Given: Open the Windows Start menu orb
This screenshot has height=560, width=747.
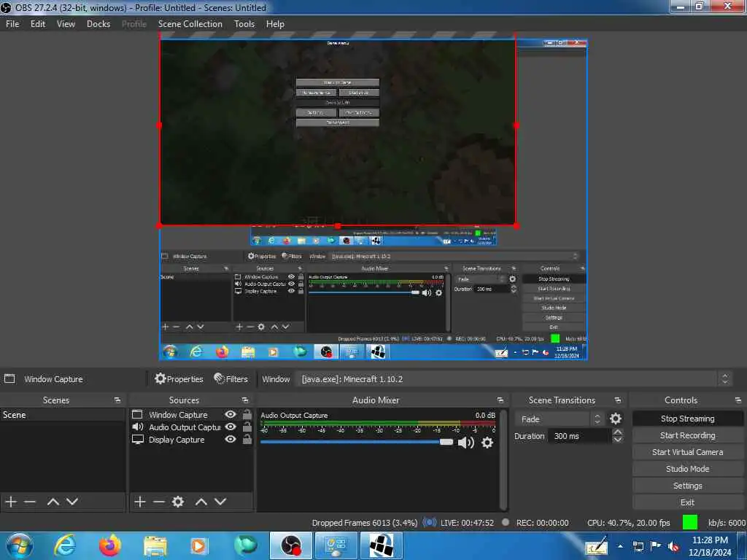Looking at the screenshot, I should click(x=20, y=545).
